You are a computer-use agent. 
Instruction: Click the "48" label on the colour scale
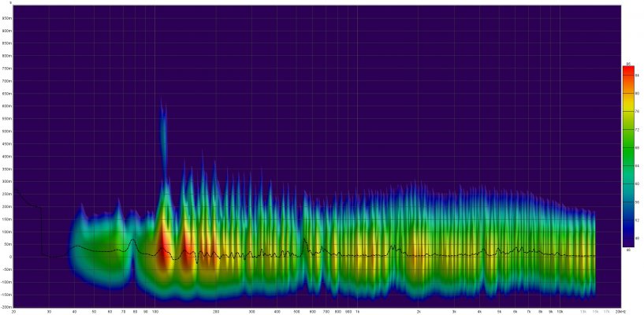coord(638,238)
